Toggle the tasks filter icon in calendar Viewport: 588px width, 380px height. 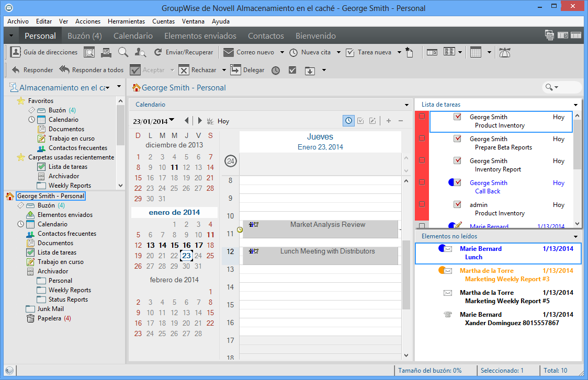click(x=360, y=121)
